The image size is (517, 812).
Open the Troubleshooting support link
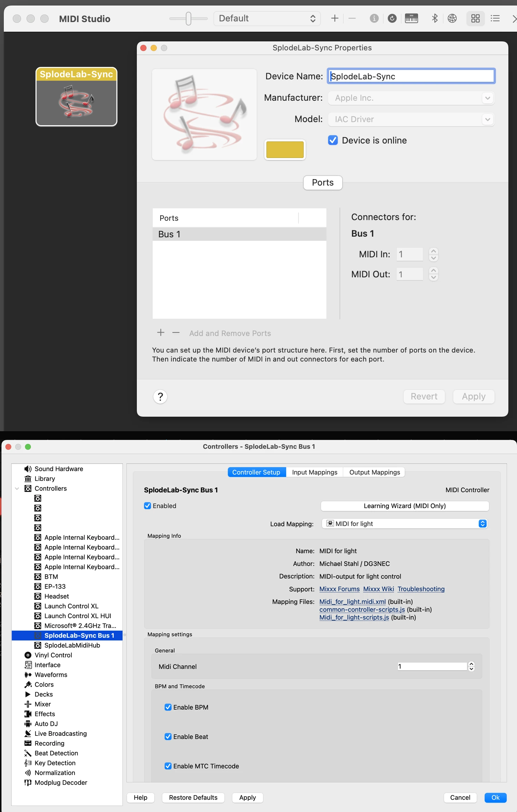421,589
